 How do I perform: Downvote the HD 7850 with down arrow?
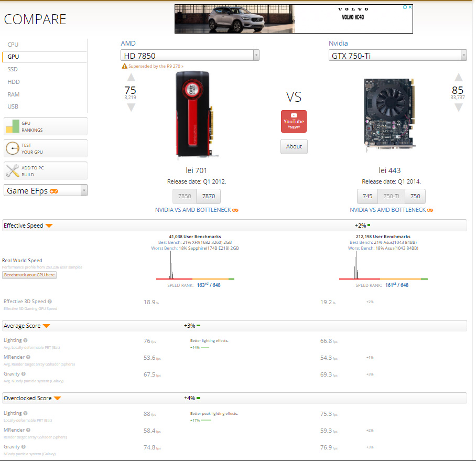pos(131,108)
